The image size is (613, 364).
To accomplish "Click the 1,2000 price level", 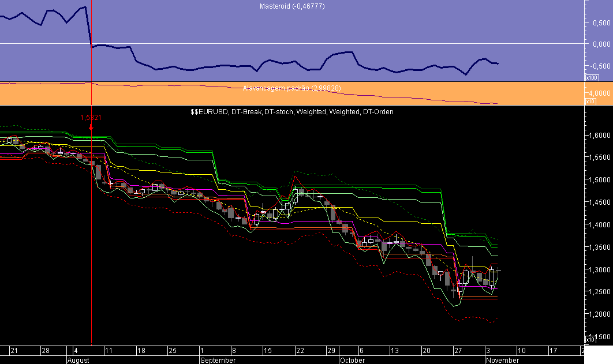I will pyautogui.click(x=600, y=314).
